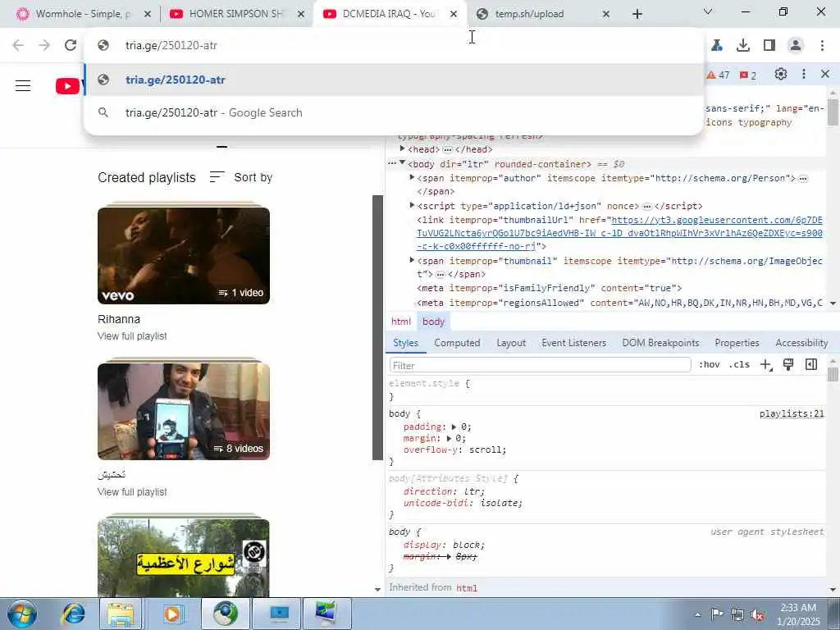Toggle rendering emulations paintbrush icon
840x630 pixels.
click(x=788, y=365)
